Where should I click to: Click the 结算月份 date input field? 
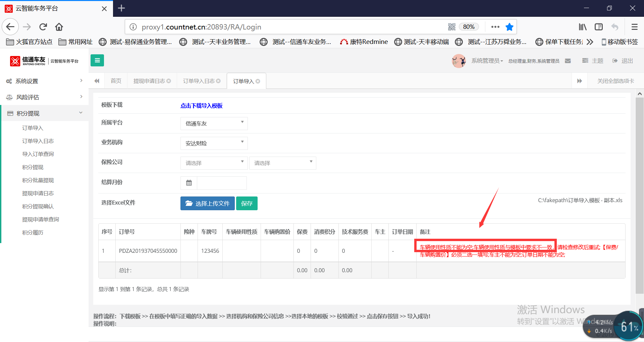(222, 183)
